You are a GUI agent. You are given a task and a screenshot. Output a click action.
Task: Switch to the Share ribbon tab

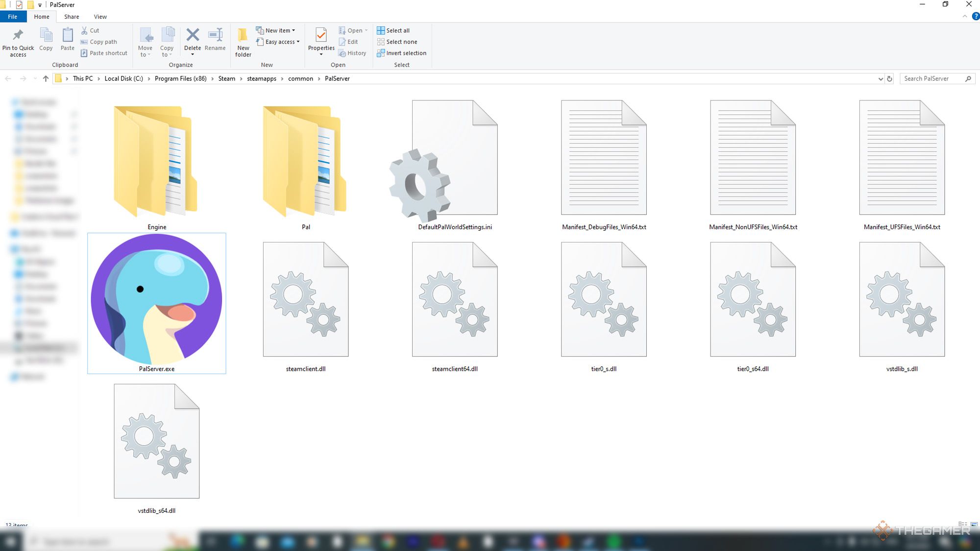(72, 17)
